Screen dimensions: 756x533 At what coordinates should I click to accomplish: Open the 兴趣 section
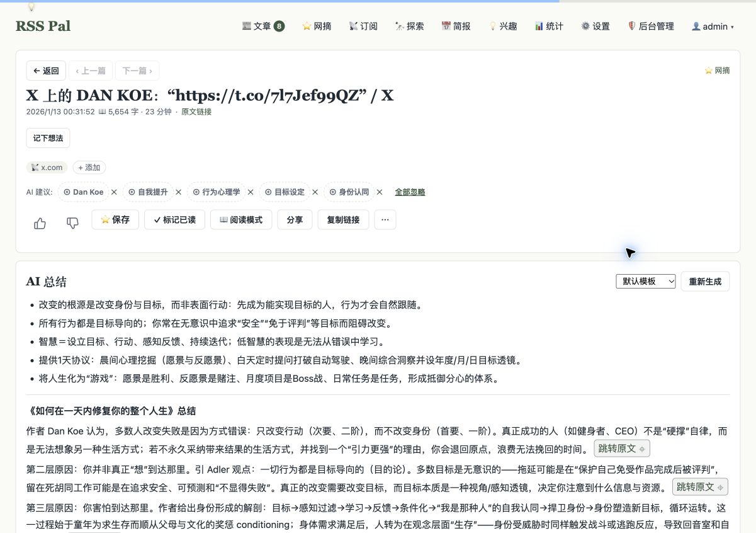point(502,26)
